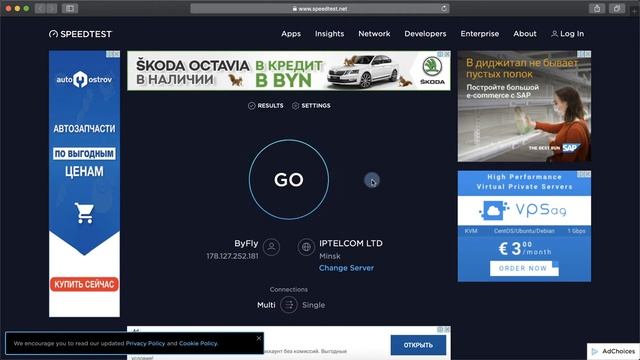This screenshot has height=360, width=640.
Task: Click the ByFly provider name
Action: click(246, 243)
